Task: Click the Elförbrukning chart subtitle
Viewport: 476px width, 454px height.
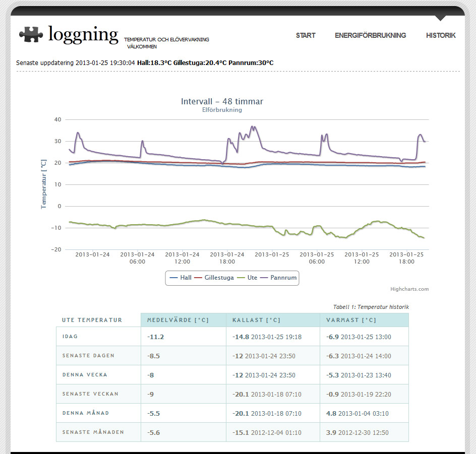Action: (222, 110)
